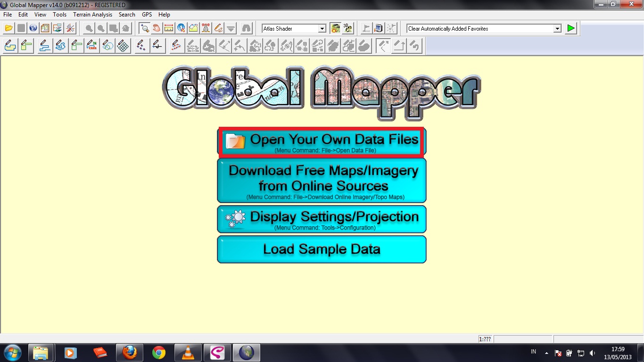This screenshot has height=362, width=644.
Task: Open VLC media player from taskbar
Action: point(188,353)
